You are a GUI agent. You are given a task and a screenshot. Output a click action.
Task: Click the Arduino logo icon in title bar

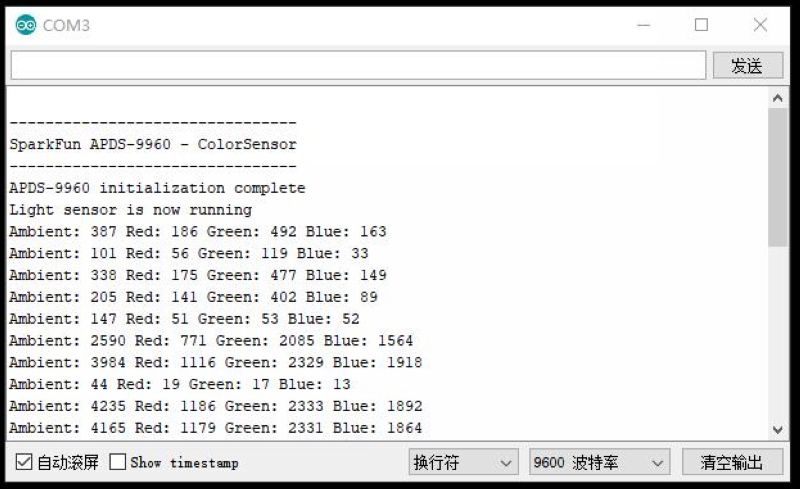[26, 25]
